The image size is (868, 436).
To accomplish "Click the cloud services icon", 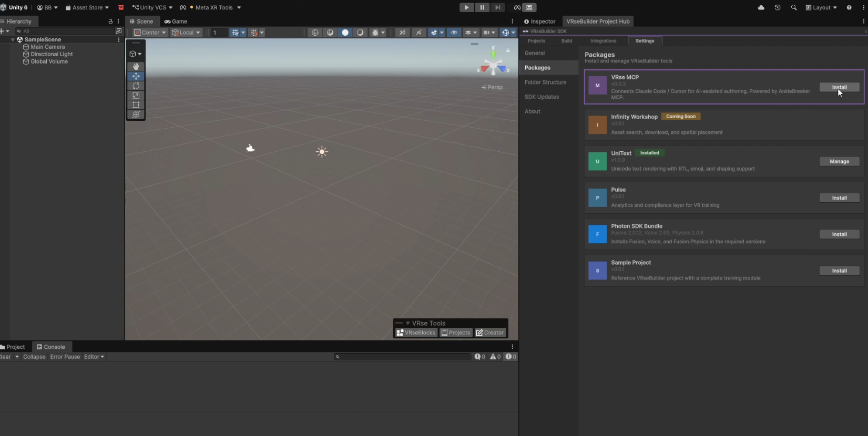I will [x=761, y=7].
